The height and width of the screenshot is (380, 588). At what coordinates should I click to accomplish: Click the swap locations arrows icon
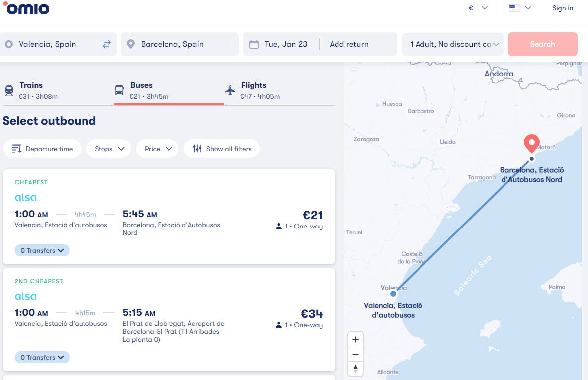click(106, 44)
